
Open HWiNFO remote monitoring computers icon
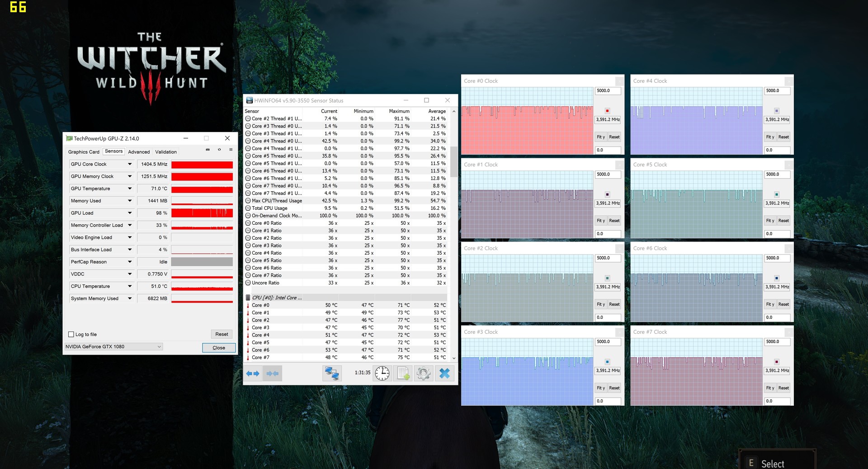coord(332,374)
